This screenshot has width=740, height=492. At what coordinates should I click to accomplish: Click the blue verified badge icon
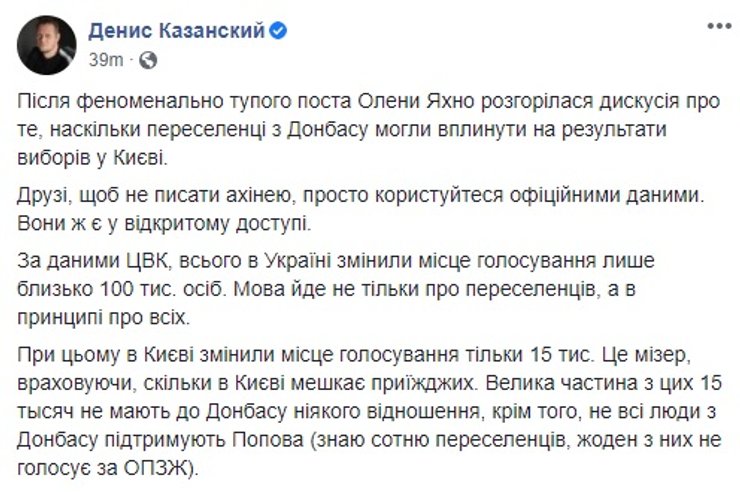coord(281,32)
